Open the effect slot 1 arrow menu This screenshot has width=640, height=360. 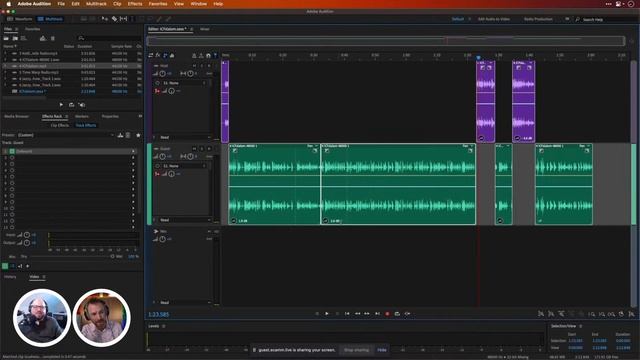133,151
